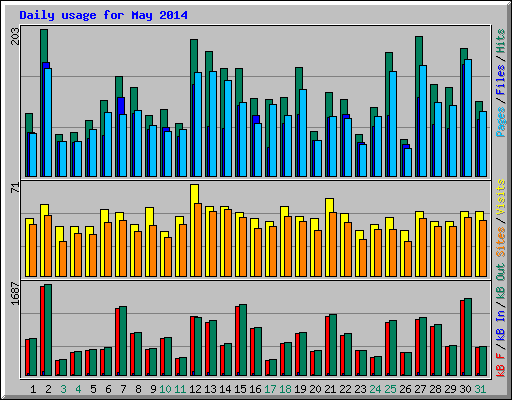Click day 27 on the x-axis
This screenshot has height=400, width=512.
(x=420, y=389)
